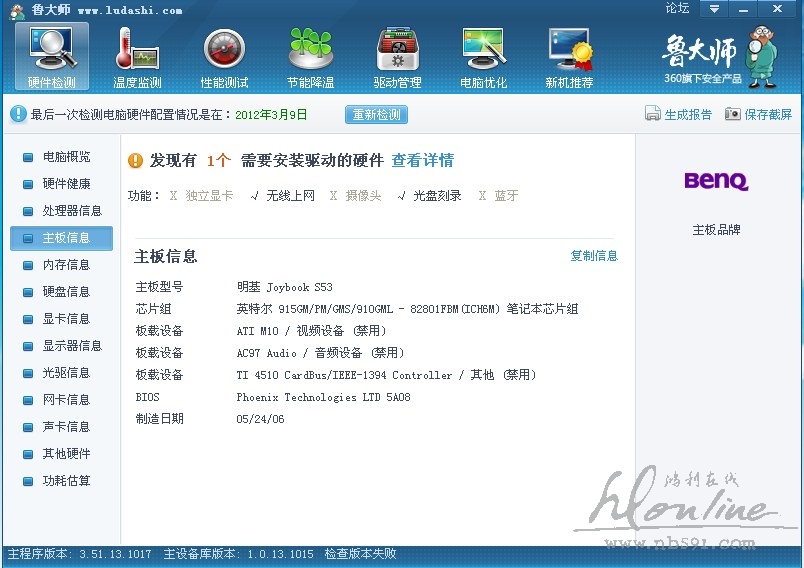Open 查看详情 driver details link
804x568 pixels.
423,160
